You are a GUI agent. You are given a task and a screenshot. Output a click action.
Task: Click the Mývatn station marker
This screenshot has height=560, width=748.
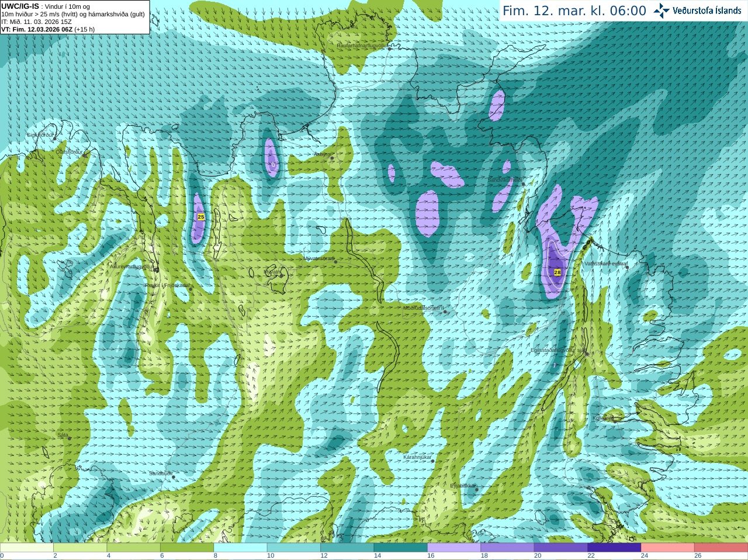tap(280, 275)
